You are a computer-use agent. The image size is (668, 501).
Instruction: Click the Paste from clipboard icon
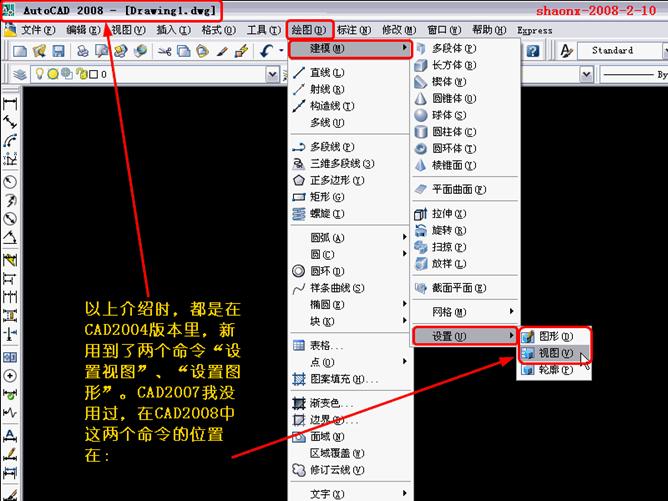click(202, 51)
